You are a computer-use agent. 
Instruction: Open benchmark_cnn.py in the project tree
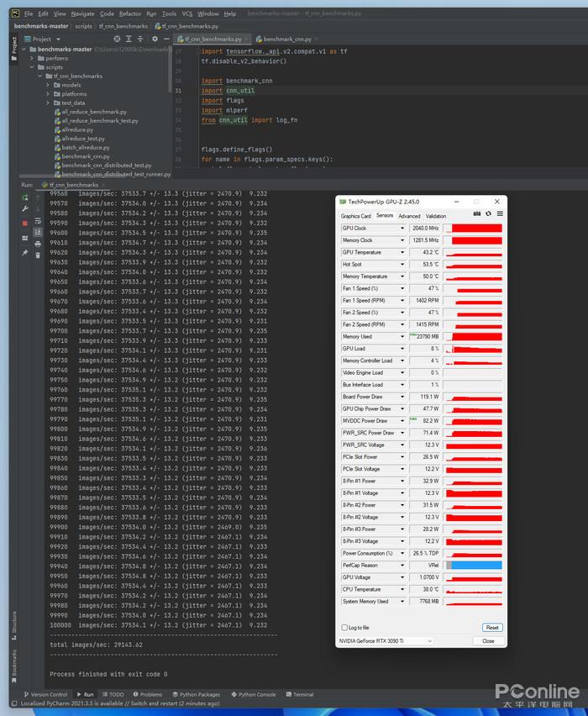click(x=86, y=156)
